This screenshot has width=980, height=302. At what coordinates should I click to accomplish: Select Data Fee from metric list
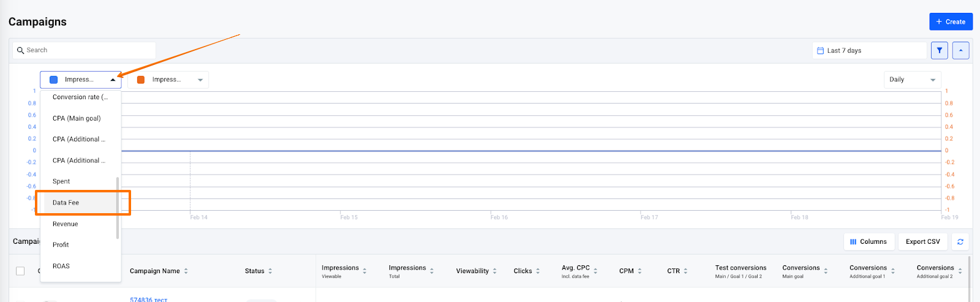click(x=66, y=203)
